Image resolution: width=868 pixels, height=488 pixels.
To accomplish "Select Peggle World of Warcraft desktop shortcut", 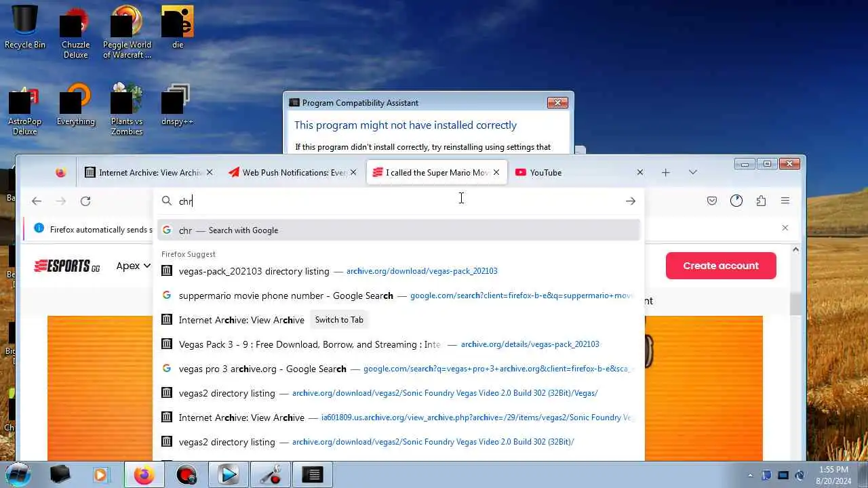I will pyautogui.click(x=127, y=33).
